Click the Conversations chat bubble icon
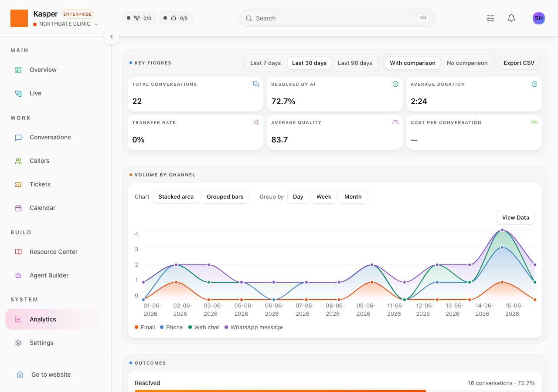 (x=18, y=137)
